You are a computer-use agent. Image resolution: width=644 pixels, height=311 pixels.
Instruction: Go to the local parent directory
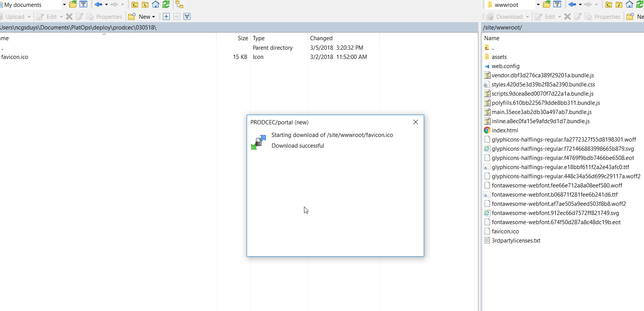(135, 5)
